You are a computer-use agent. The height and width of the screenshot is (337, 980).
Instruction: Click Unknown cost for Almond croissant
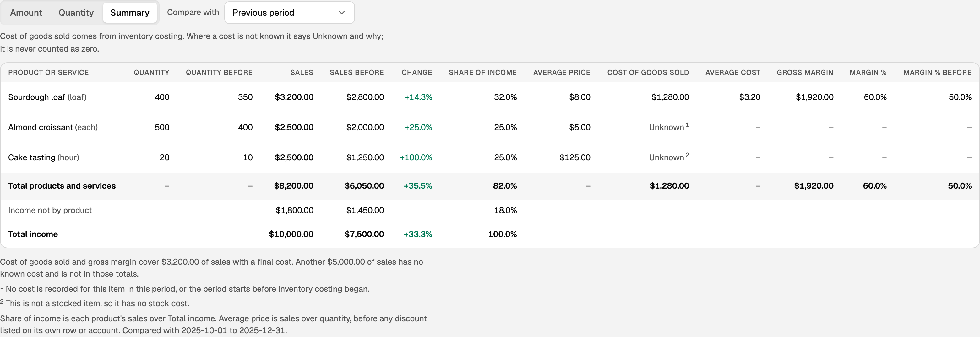[668, 127]
